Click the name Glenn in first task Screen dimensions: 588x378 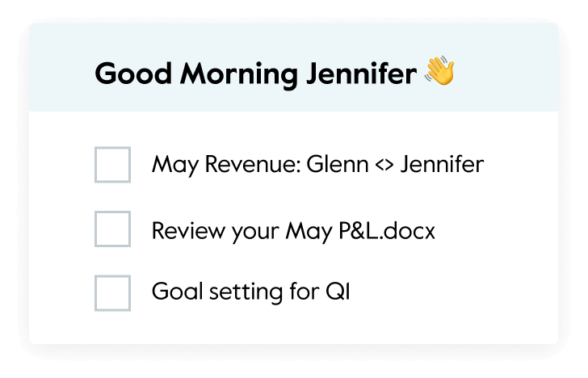coord(338,165)
